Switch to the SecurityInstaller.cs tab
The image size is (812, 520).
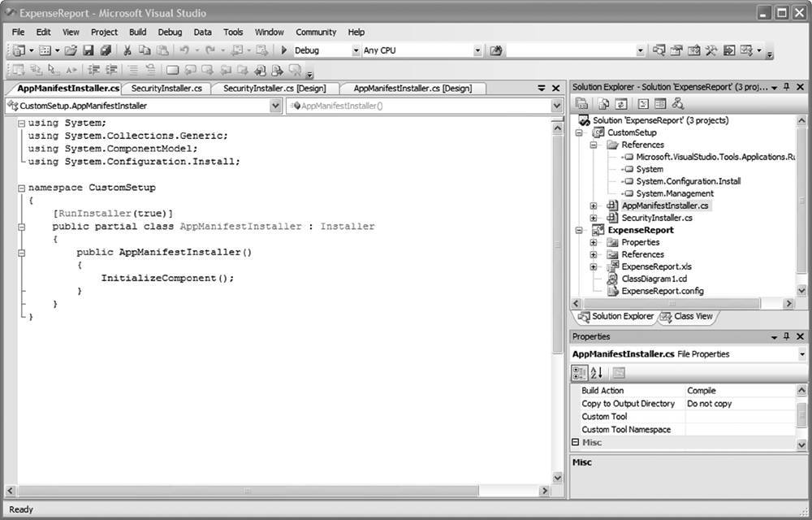tap(166, 89)
